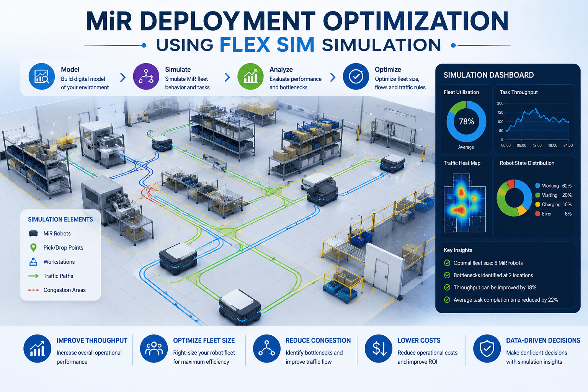Click the Waiting 20% legend label

coord(557,195)
